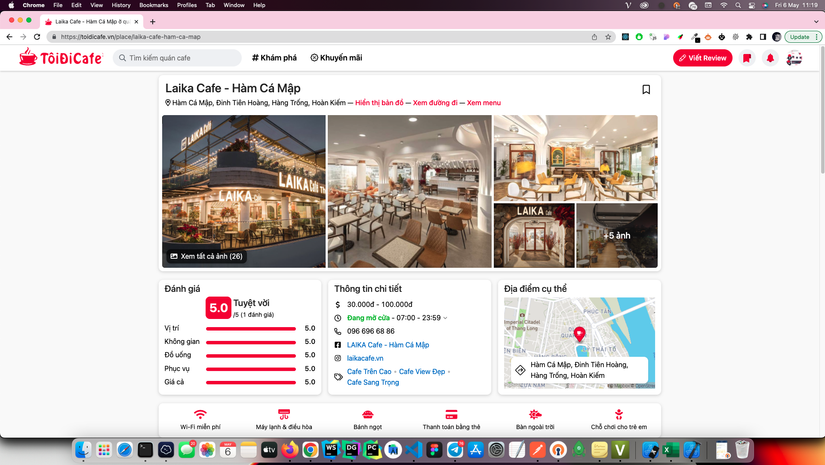Click the Máy lạnh & điều hòa icon
This screenshot has height=465, width=825.
click(x=284, y=415)
